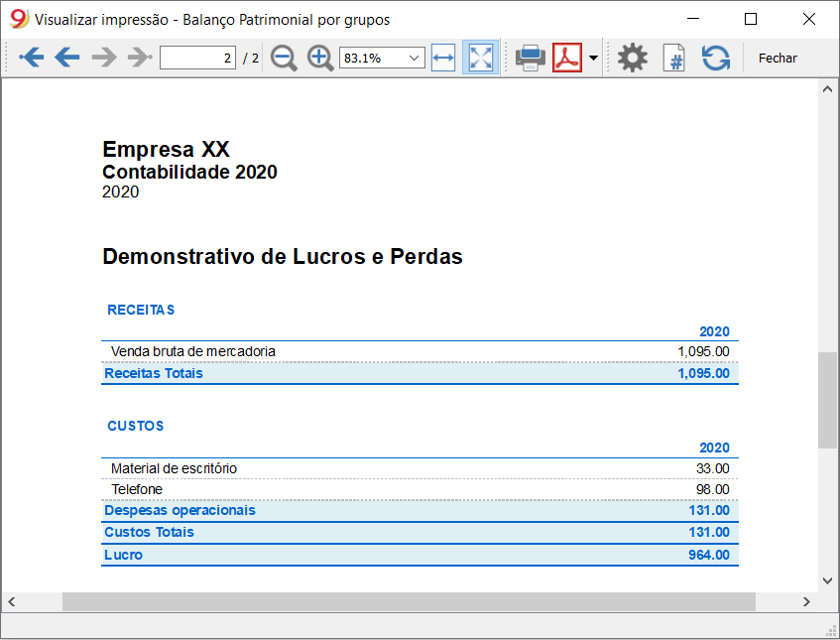The width and height of the screenshot is (840, 640).
Task: Click the page number field
Action: click(197, 58)
